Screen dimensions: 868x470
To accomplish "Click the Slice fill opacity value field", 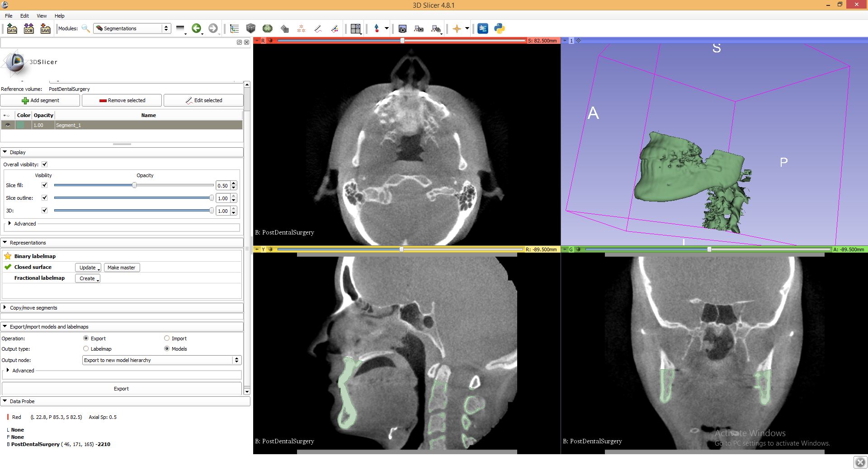I will pos(223,186).
